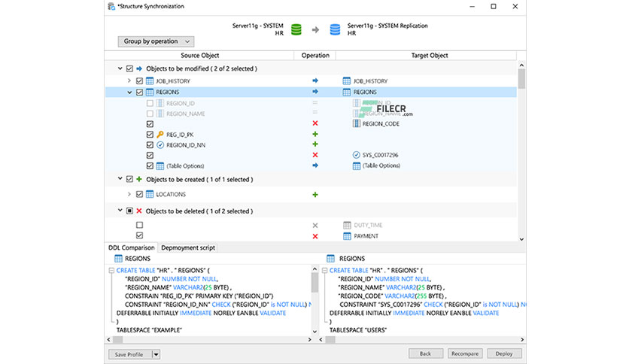Collapse CREATE TABLE block in right DDL pane

[x=324, y=271]
